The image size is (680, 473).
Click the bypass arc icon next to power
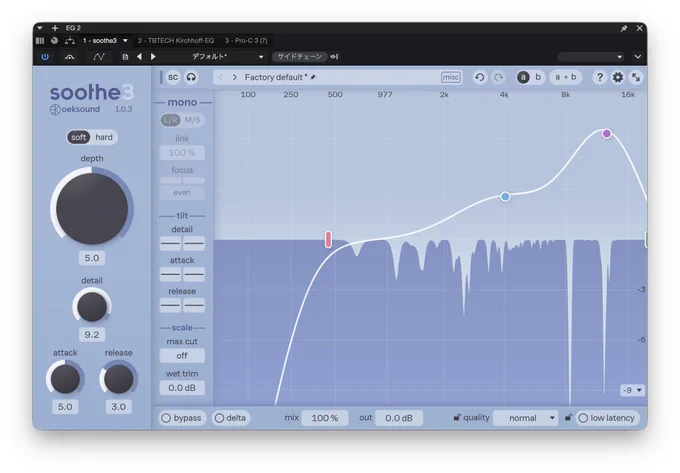69,57
